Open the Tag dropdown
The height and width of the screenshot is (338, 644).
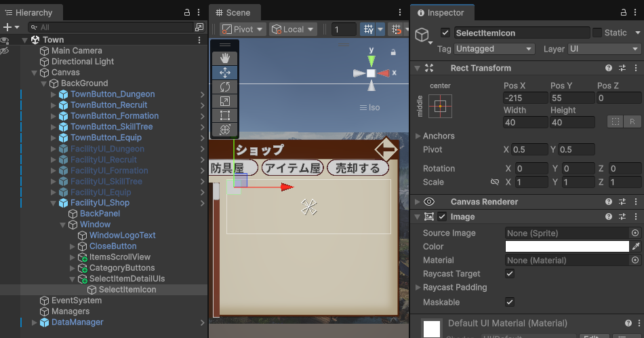(x=495, y=49)
